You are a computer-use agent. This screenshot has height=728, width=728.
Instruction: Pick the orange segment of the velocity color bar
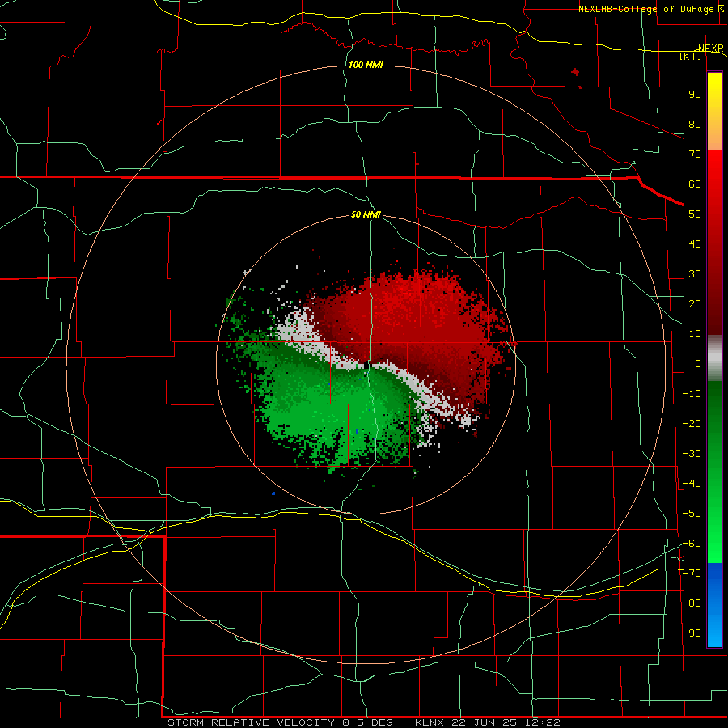(x=714, y=138)
